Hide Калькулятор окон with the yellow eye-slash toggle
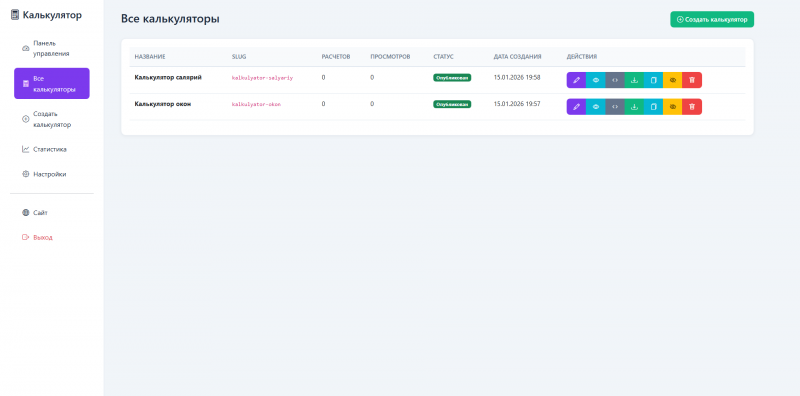The height and width of the screenshot is (396, 800). [x=672, y=107]
